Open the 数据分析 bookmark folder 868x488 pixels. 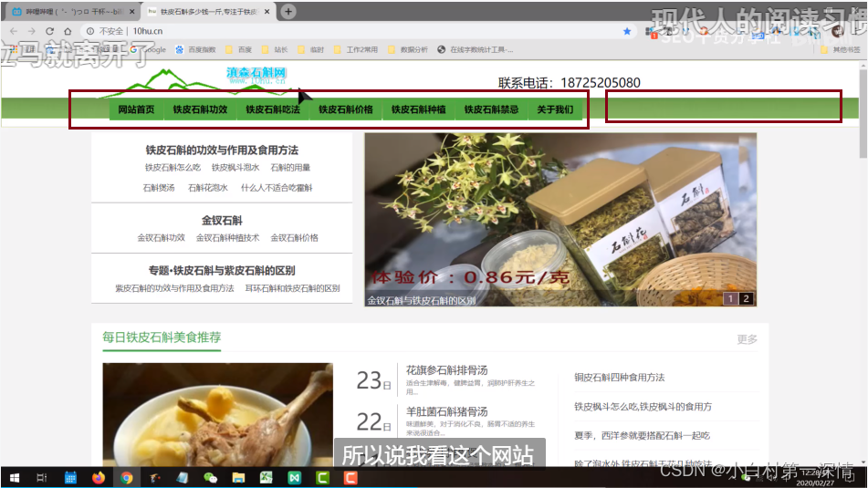[x=408, y=49]
